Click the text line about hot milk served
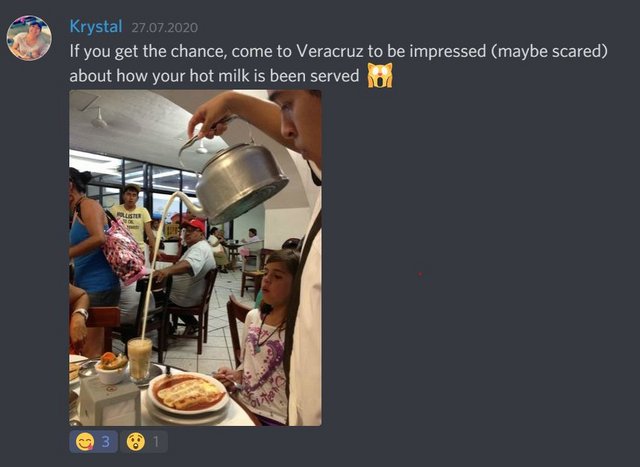The height and width of the screenshot is (467, 640). point(214,76)
